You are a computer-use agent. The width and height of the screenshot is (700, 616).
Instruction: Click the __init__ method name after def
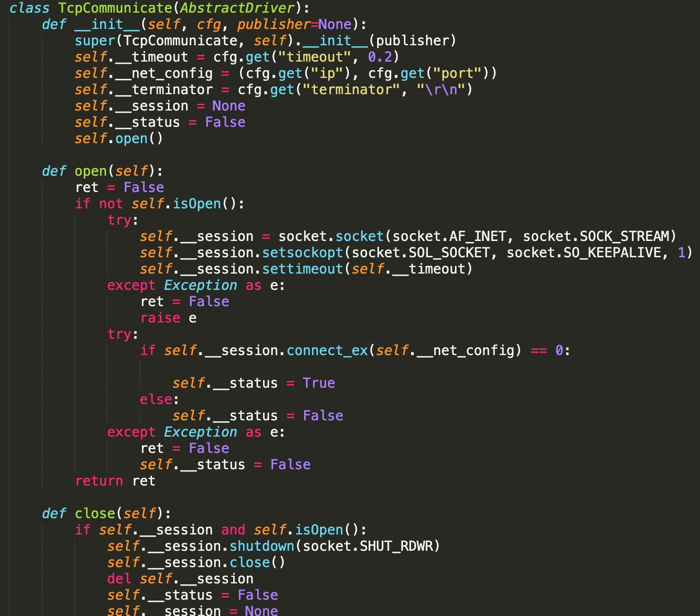107,24
